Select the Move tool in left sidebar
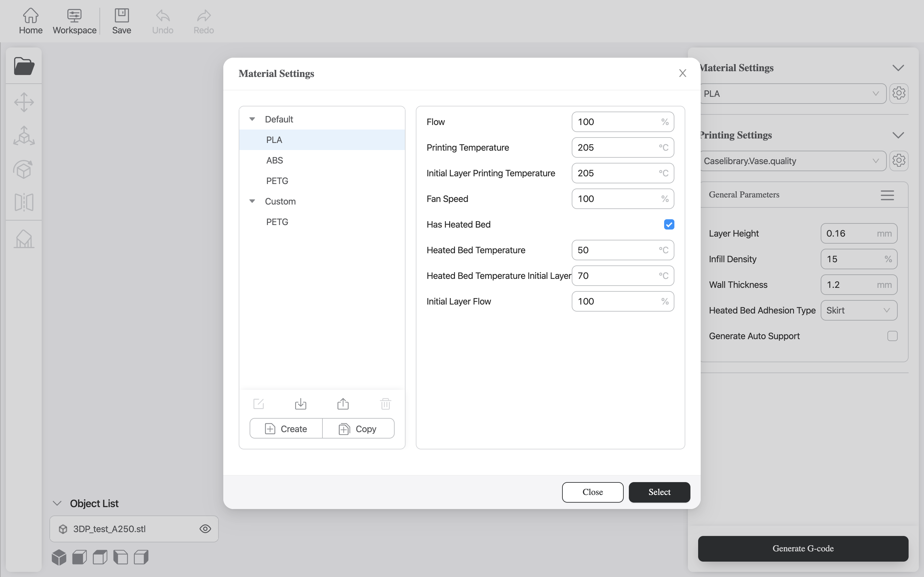This screenshot has width=924, height=577. tap(24, 102)
